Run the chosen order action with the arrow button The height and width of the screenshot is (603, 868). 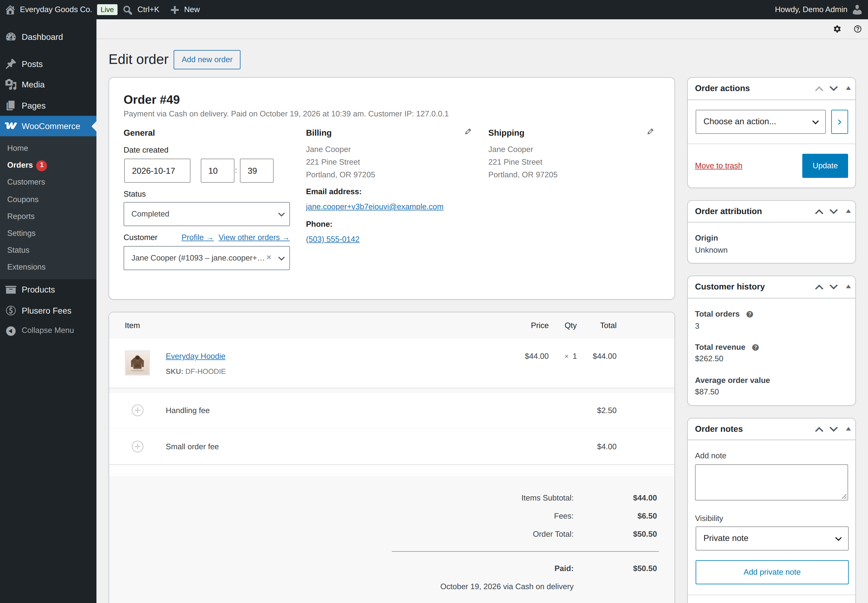[839, 122]
